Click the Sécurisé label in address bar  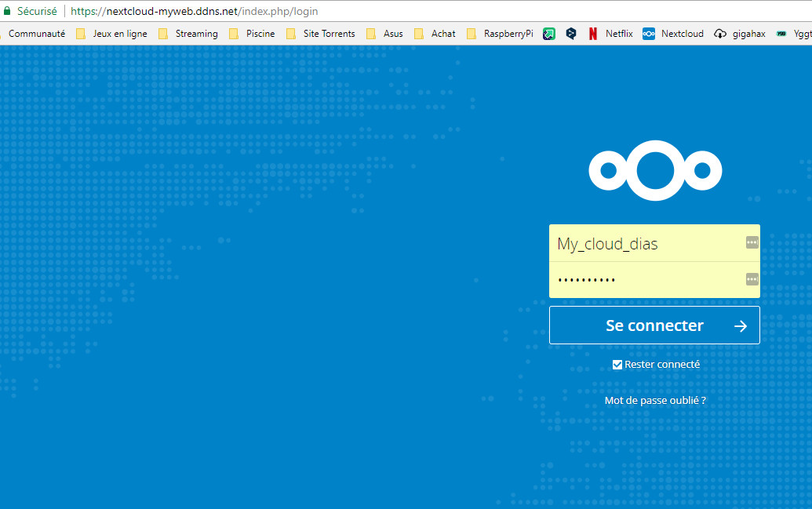[37, 11]
